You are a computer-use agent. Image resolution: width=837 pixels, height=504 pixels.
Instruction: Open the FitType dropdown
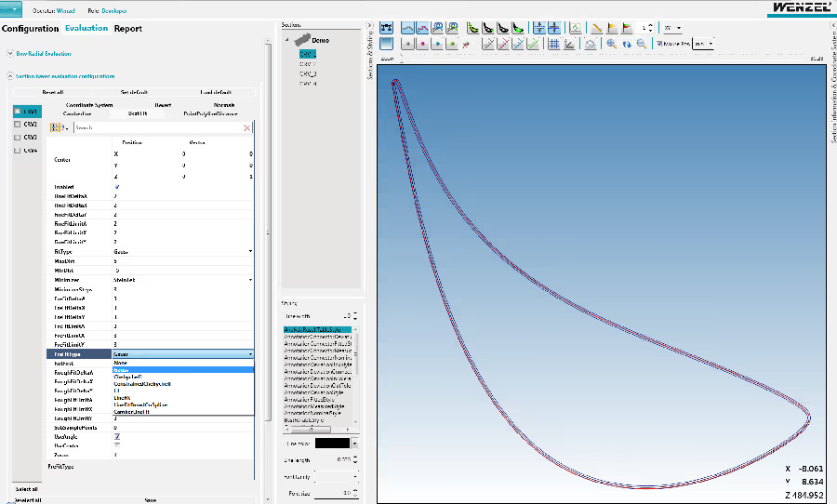(x=250, y=251)
